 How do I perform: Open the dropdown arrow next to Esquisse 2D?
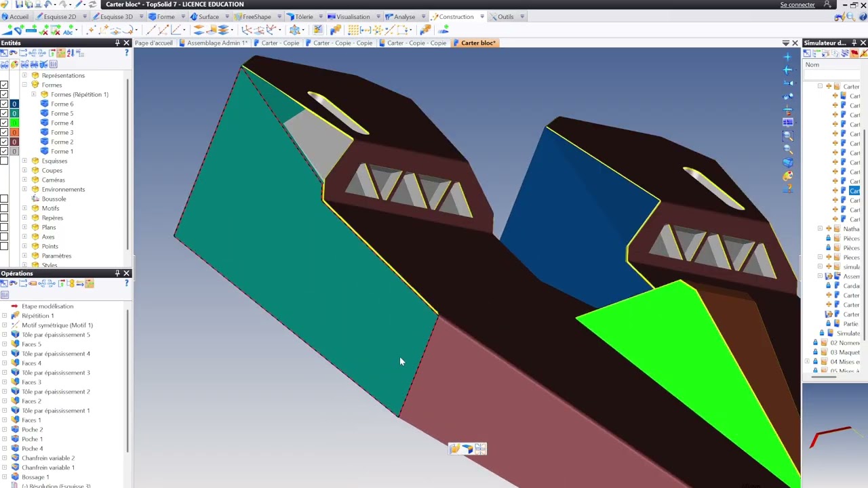85,16
